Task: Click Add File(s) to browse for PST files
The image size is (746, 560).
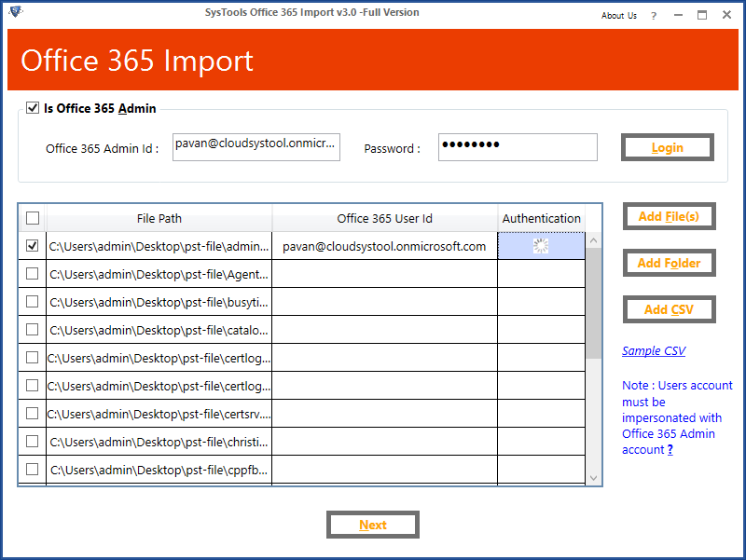Action: pyautogui.click(x=669, y=216)
